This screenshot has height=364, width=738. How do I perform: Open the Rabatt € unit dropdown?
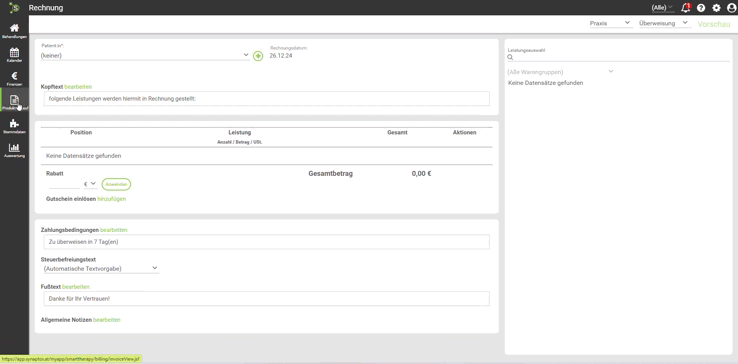[x=90, y=184]
